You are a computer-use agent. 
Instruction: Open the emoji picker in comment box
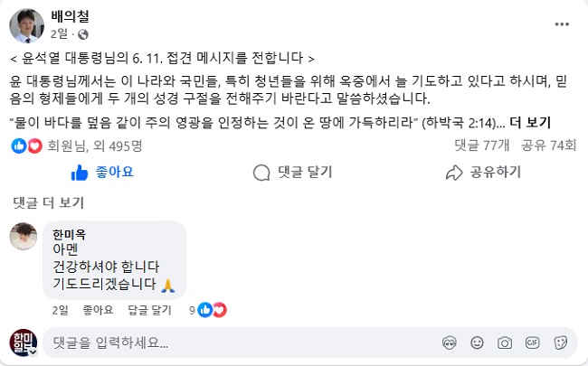click(477, 343)
